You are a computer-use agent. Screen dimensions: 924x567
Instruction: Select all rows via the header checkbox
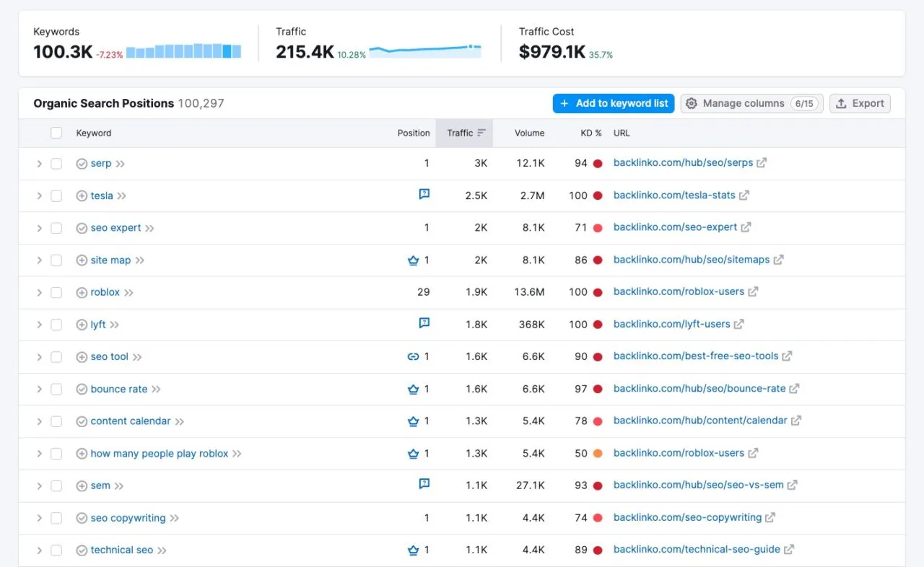pos(56,133)
